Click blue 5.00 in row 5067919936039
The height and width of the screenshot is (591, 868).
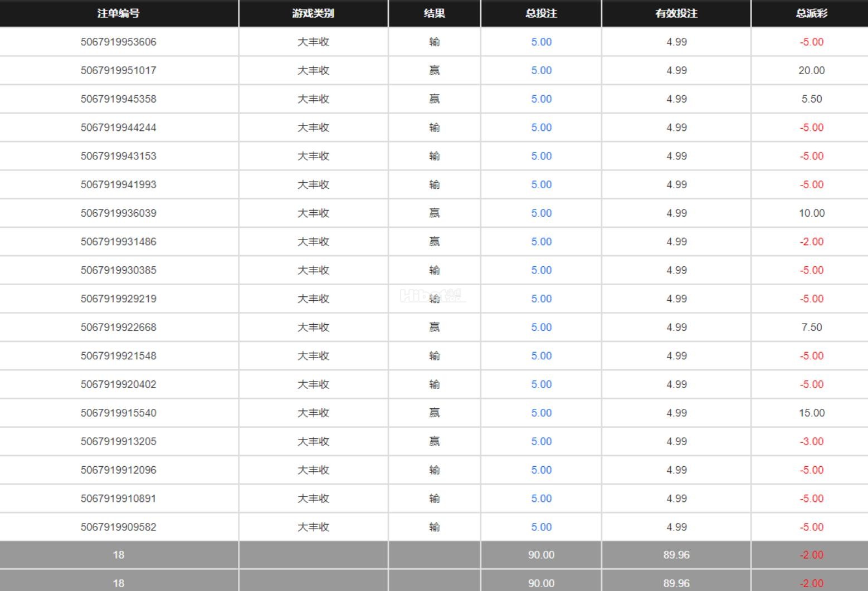[x=541, y=213]
